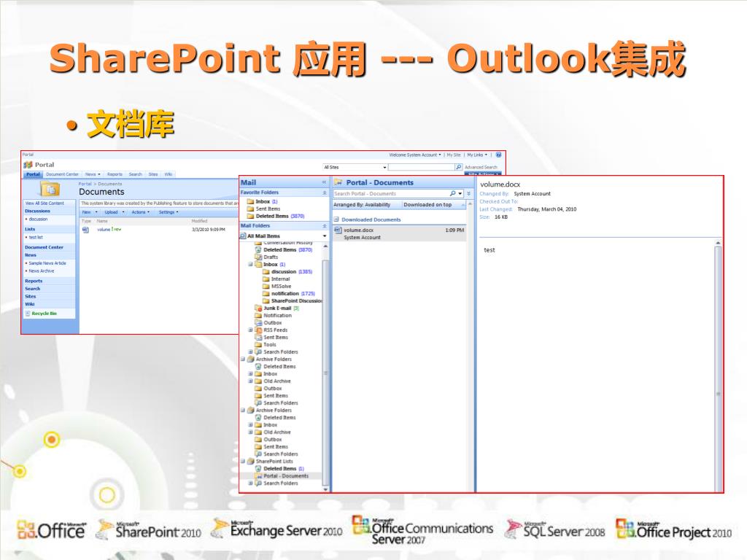747x560 pixels.
Task: Click the SharePoint search magnifier button
Action: [458, 167]
